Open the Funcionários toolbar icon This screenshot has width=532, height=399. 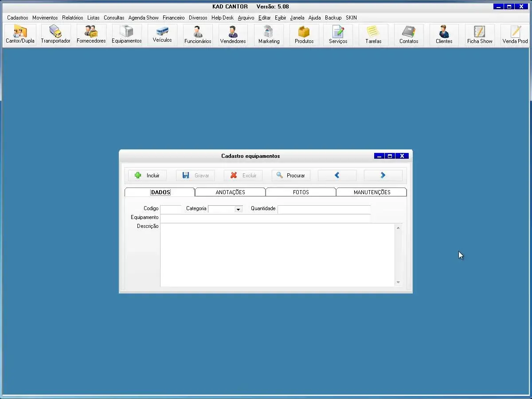click(198, 35)
